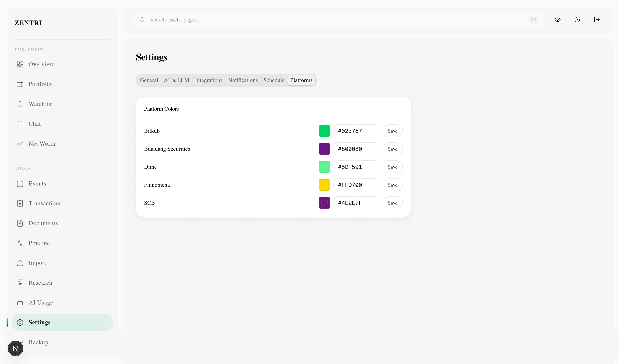619x364 pixels.
Task: Click the ZENTRI logo
Action: [28, 23]
